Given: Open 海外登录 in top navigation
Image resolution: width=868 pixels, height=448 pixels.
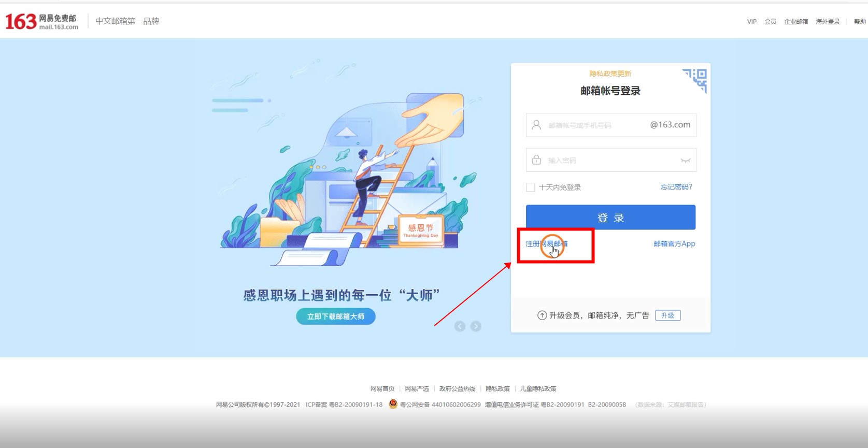Looking at the screenshot, I should (828, 22).
